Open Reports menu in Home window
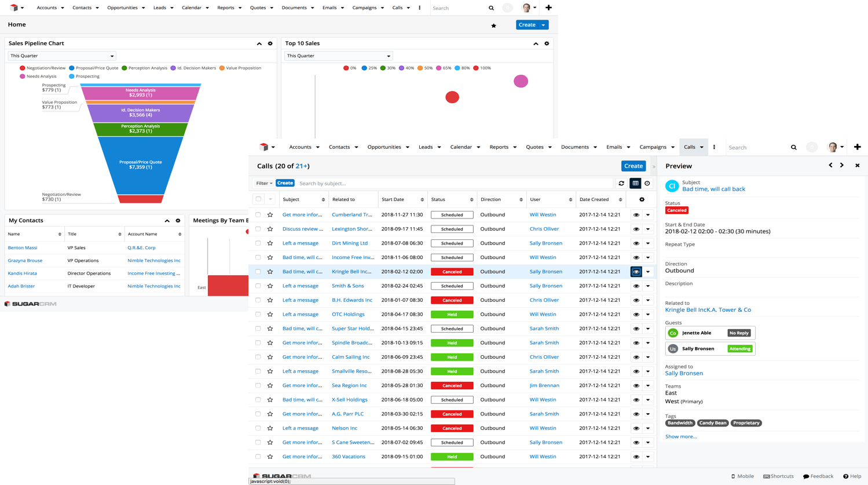The image size is (868, 485). click(229, 8)
